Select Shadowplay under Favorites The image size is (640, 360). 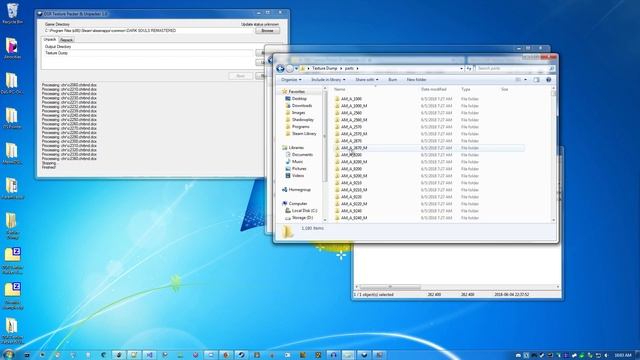click(303, 120)
